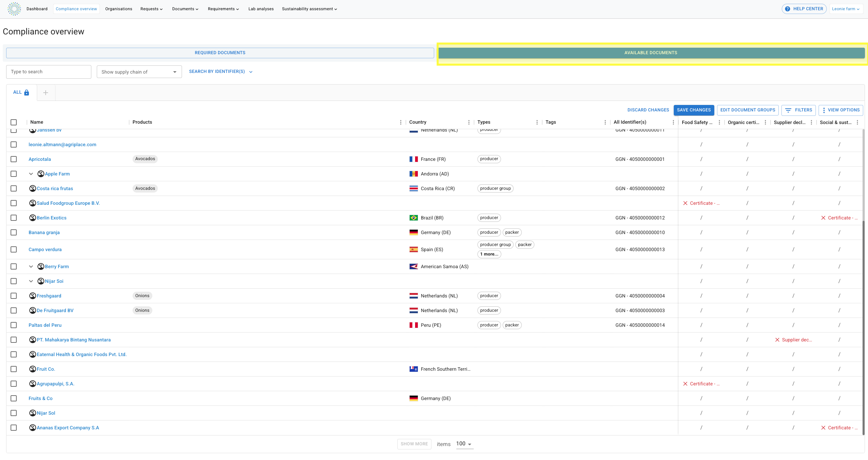The height and width of the screenshot is (460, 868).
Task: Add a new tab with plus icon
Action: (x=46, y=93)
